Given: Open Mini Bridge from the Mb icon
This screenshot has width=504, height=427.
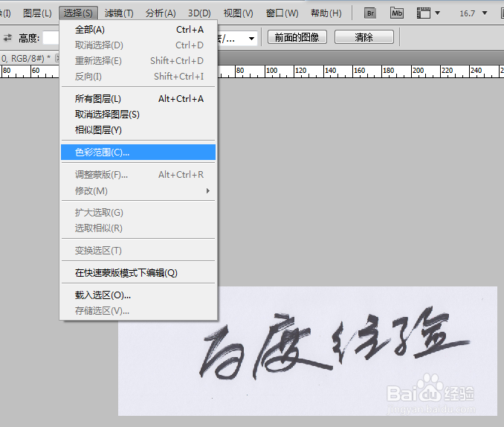Looking at the screenshot, I should 397,13.
